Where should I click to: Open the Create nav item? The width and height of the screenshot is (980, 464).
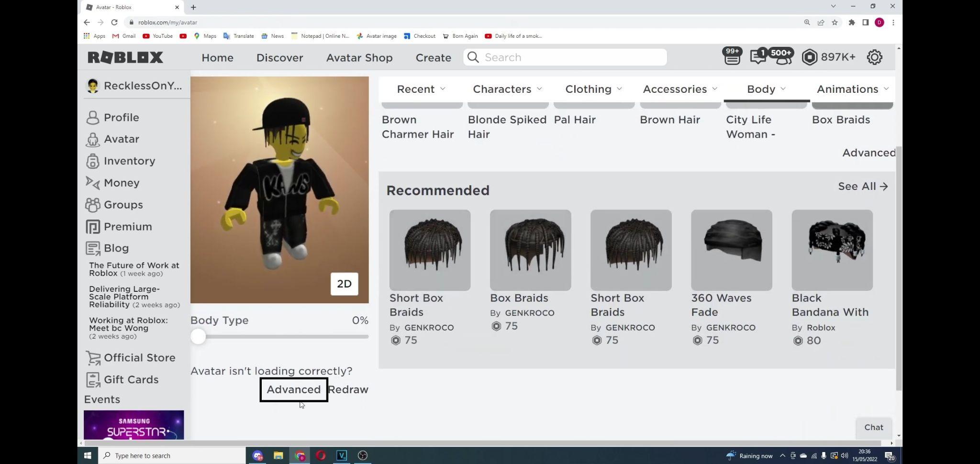[433, 57]
